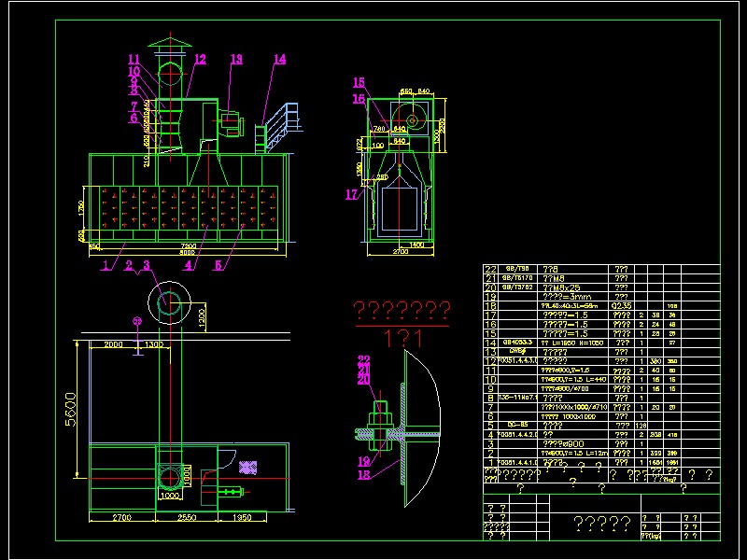The height and width of the screenshot is (560, 747).
Task: Click the L=1650 H=1050 cell in row 14
Action: 573,343
